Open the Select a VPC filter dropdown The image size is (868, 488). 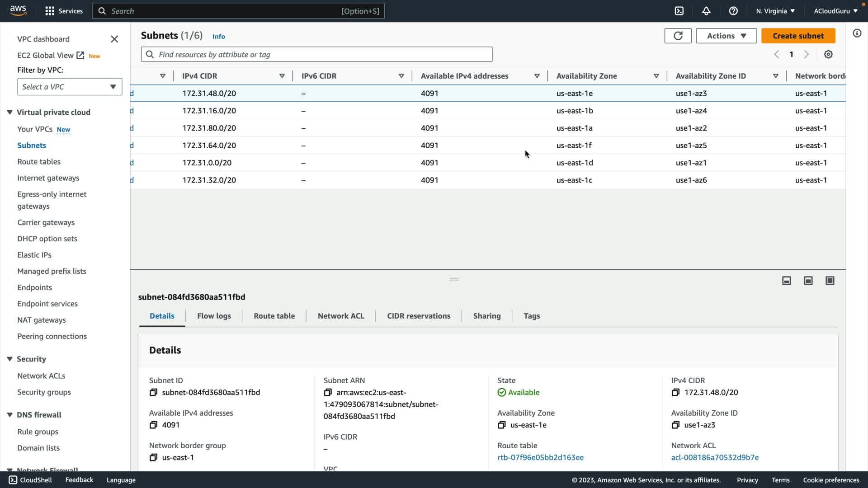point(70,87)
